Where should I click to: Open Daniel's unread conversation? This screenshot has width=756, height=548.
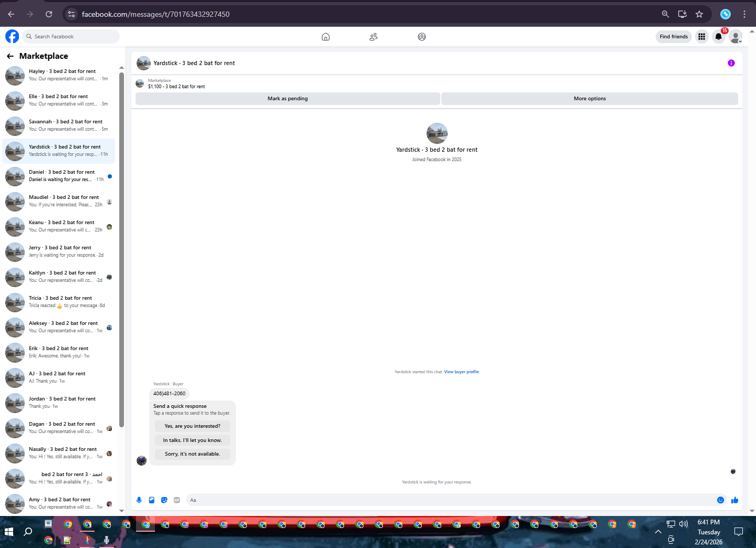(59, 176)
